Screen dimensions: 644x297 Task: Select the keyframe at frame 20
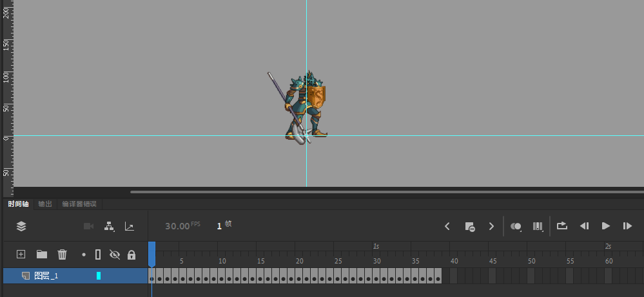point(298,276)
